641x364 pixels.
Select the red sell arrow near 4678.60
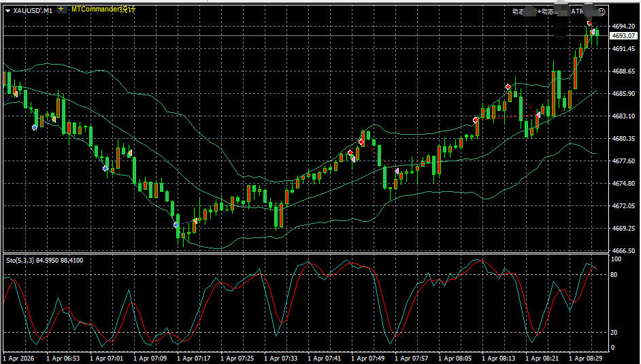coord(350,153)
